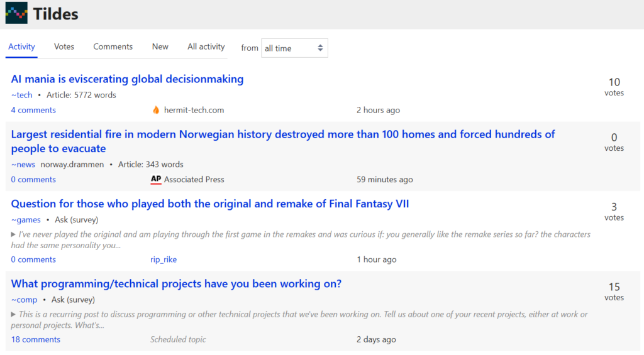The image size is (644, 355).
Task: Open '0 comments' on the Norwegian fire post
Action: click(33, 179)
